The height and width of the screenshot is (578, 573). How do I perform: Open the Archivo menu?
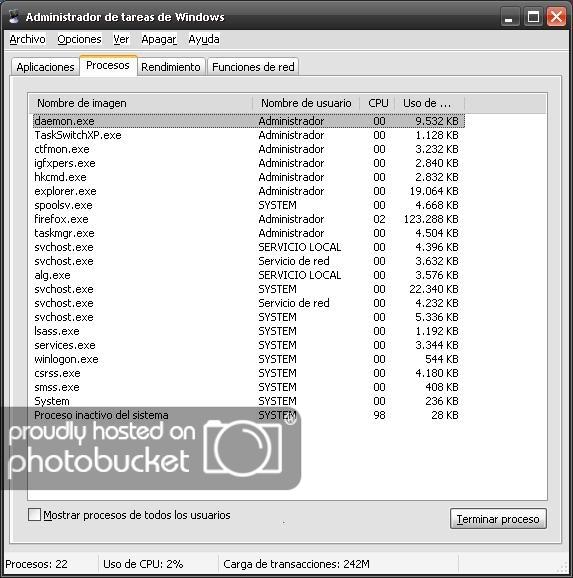coord(27,39)
